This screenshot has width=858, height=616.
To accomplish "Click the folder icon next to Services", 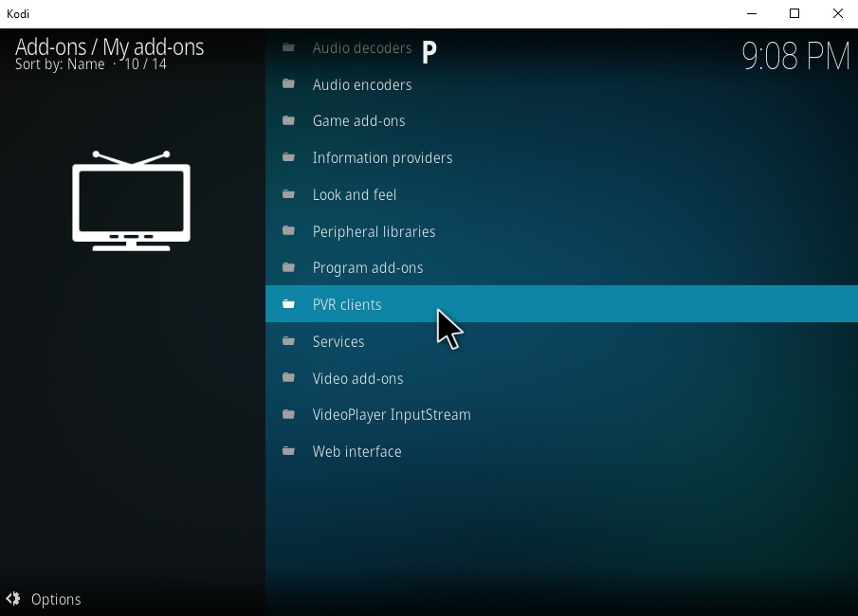I will [x=288, y=341].
